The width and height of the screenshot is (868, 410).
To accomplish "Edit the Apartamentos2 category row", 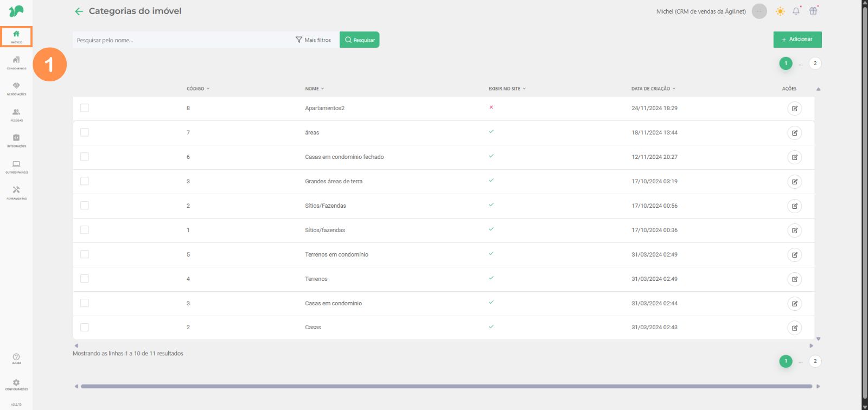I will (794, 108).
